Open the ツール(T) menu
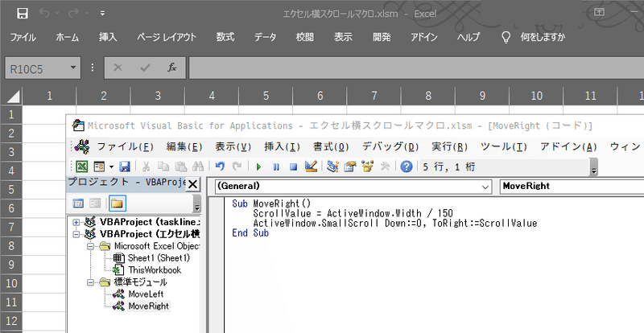 coord(504,146)
